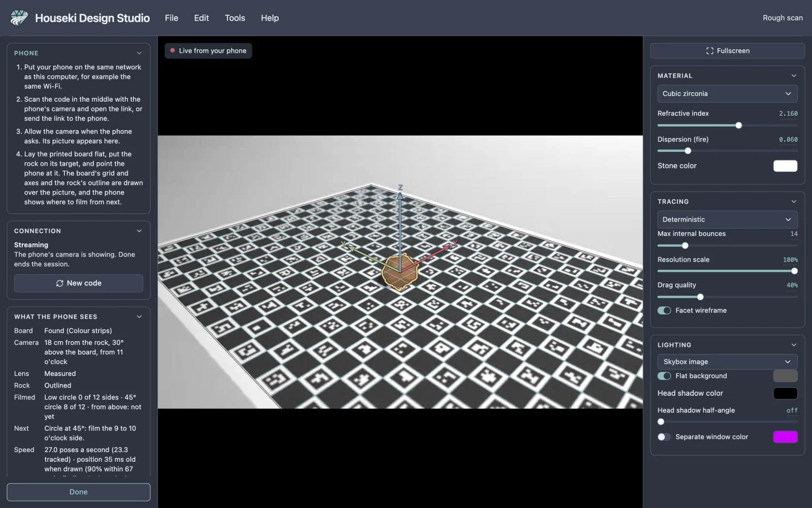Click the outlined rock in the camera view
This screenshot has height=508, width=812.
coord(400,272)
